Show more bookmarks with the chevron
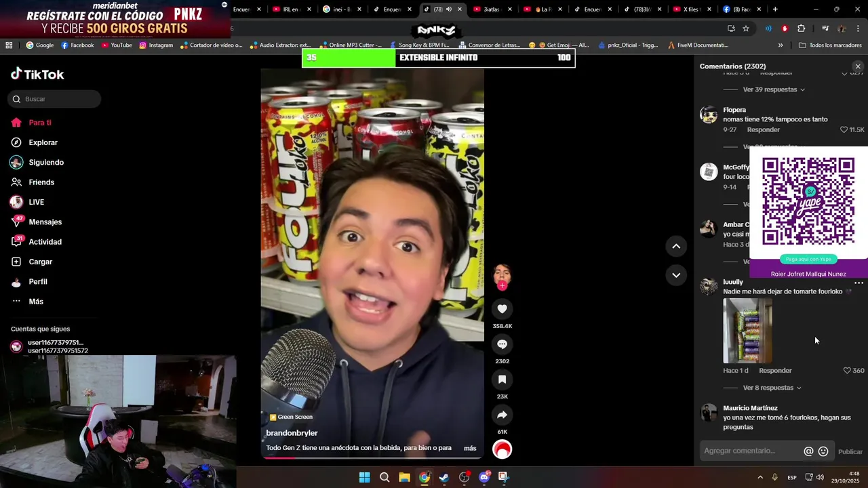The height and width of the screenshot is (488, 868). [781, 45]
